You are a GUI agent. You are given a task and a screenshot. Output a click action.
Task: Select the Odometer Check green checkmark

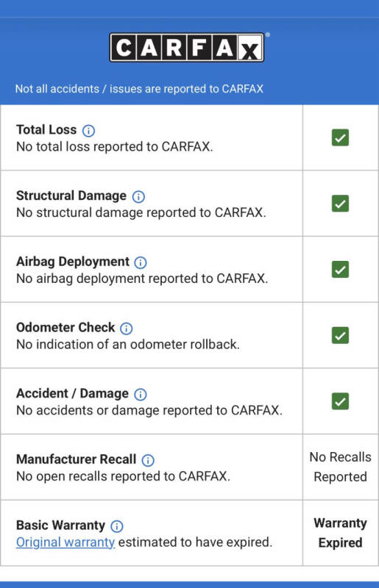click(340, 336)
